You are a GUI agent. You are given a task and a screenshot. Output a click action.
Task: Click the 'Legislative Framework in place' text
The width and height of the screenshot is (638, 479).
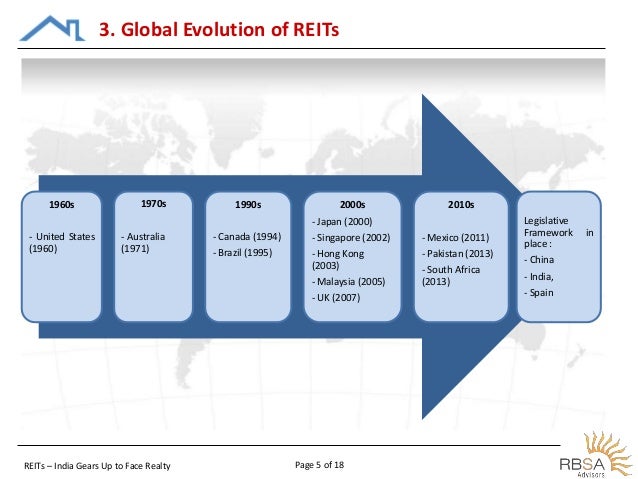coord(559,232)
